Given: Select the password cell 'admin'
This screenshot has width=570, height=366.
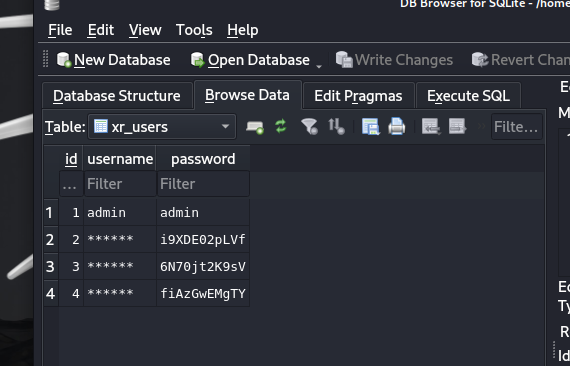Looking at the screenshot, I should click(x=203, y=213).
